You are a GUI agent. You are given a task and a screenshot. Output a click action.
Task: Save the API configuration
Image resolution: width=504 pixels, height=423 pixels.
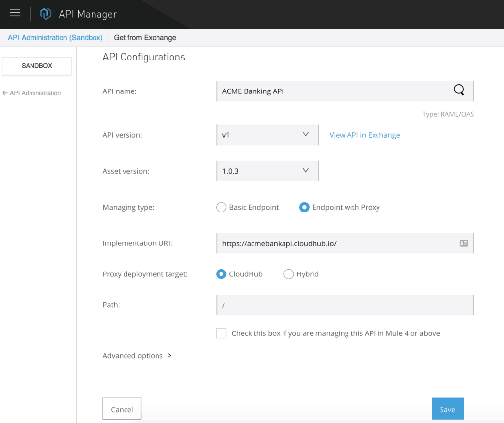click(x=447, y=409)
